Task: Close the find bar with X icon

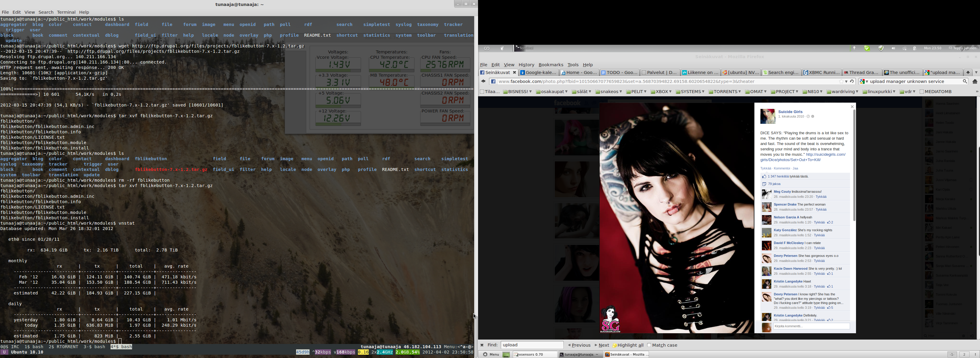Action: click(x=482, y=345)
